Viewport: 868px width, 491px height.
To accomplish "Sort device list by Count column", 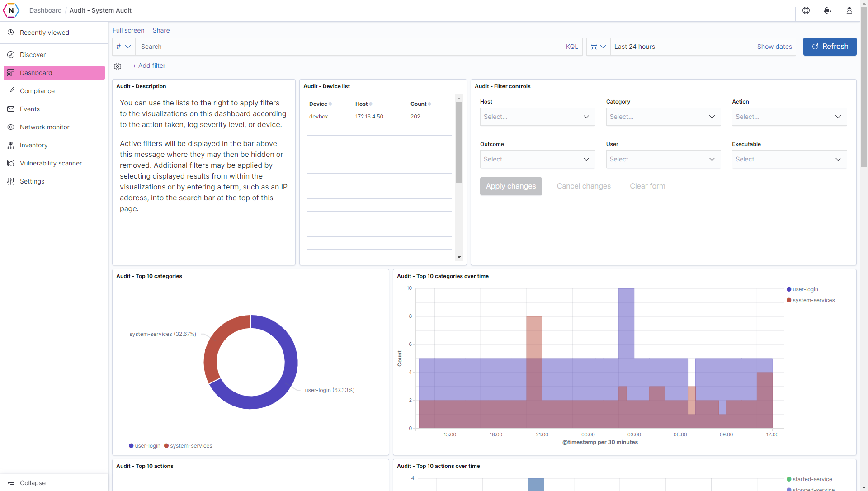I will pyautogui.click(x=420, y=104).
